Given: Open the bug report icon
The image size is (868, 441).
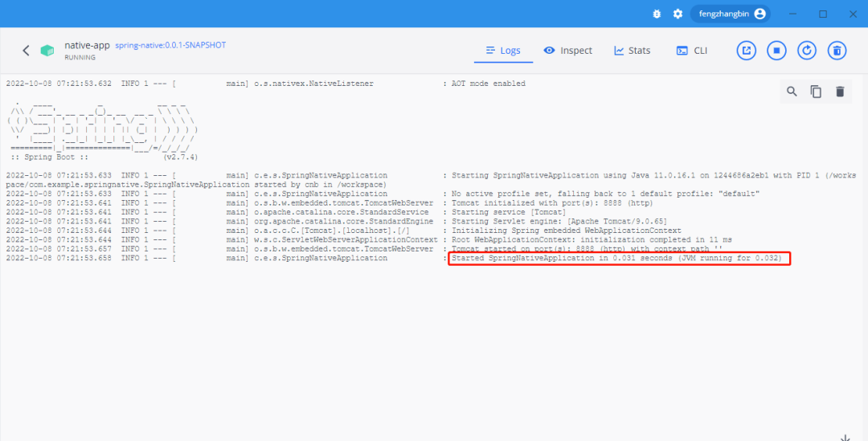Looking at the screenshot, I should 657,14.
